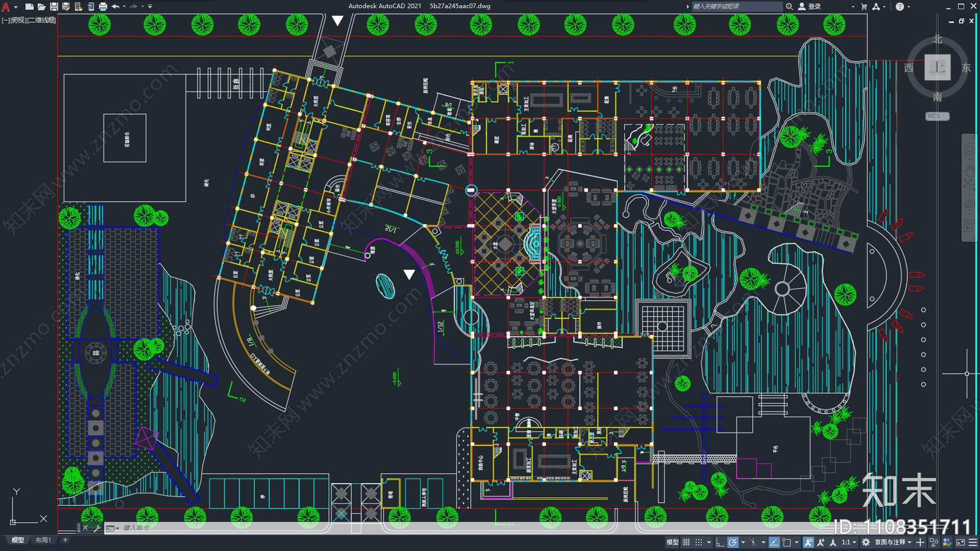
Task: Click the Open file folder icon
Action: click(x=41, y=7)
